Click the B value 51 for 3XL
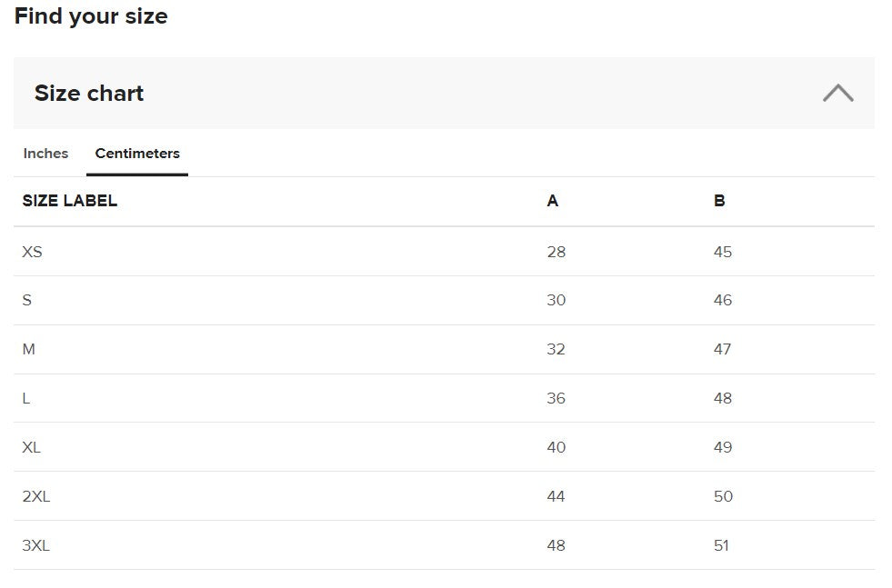This screenshot has height=588, width=892. pyautogui.click(x=722, y=545)
